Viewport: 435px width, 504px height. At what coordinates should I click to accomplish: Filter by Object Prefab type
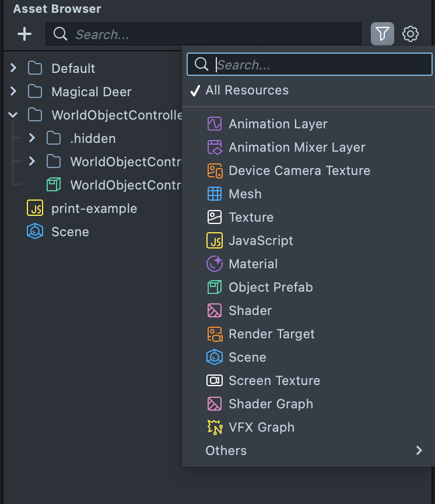[271, 288]
